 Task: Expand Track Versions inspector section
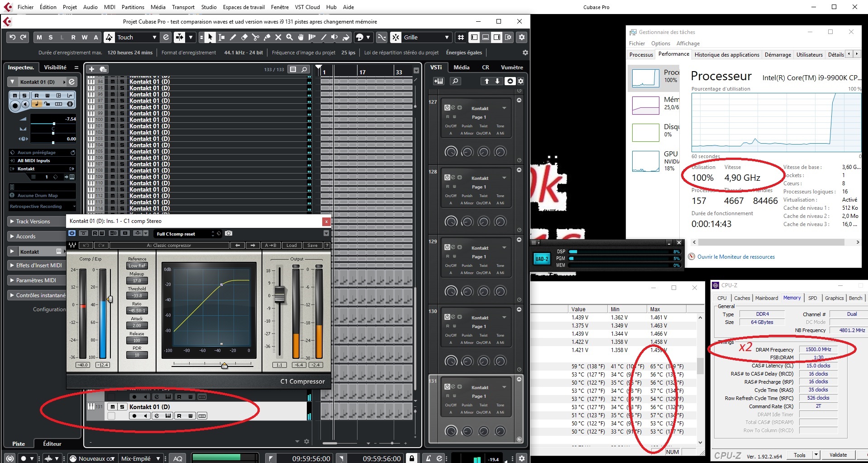click(33, 222)
